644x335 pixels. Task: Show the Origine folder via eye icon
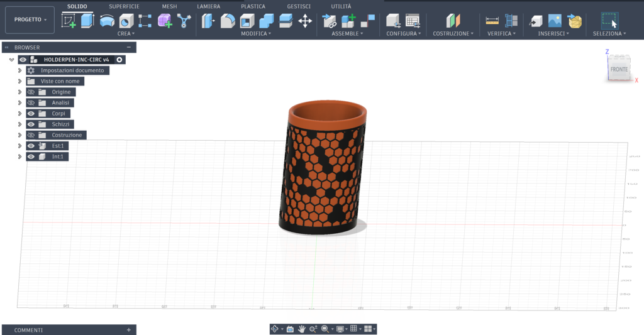(x=31, y=92)
